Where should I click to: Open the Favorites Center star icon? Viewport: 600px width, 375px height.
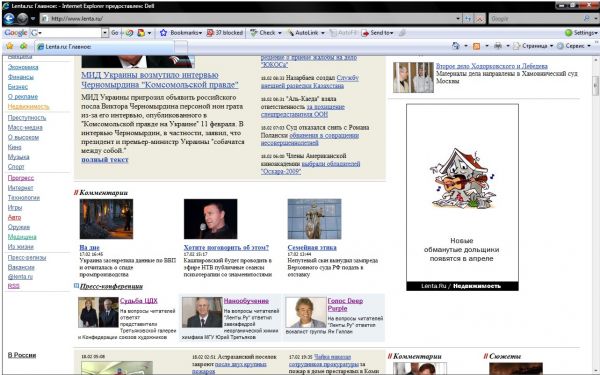tap(10, 46)
